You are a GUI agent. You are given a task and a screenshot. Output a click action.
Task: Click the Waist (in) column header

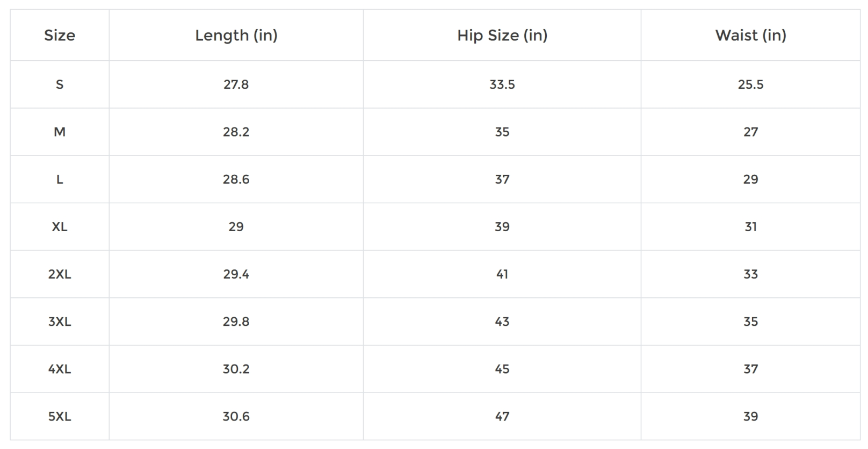(x=750, y=35)
